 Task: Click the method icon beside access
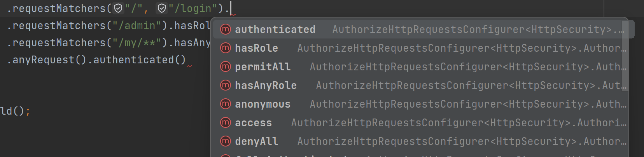coord(226,122)
